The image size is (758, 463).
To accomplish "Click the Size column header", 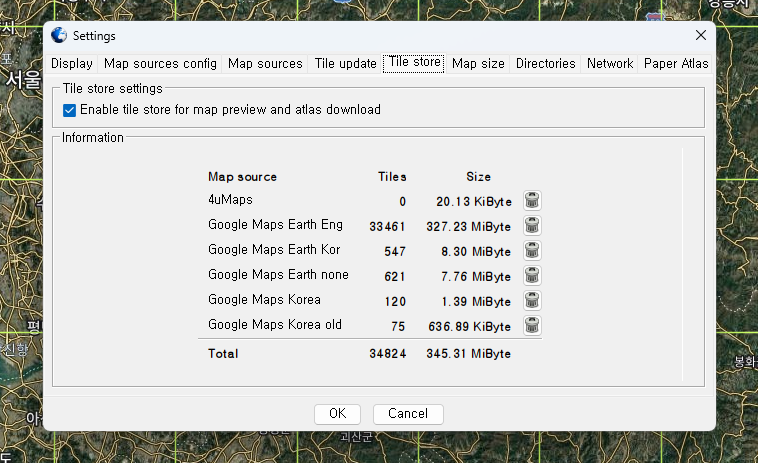I will point(478,177).
